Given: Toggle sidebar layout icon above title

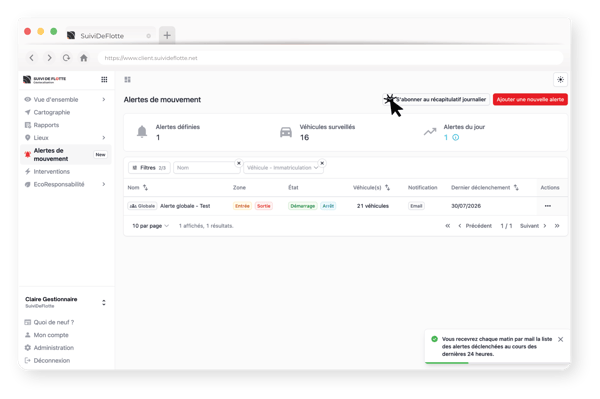Looking at the screenshot, I should tap(127, 80).
